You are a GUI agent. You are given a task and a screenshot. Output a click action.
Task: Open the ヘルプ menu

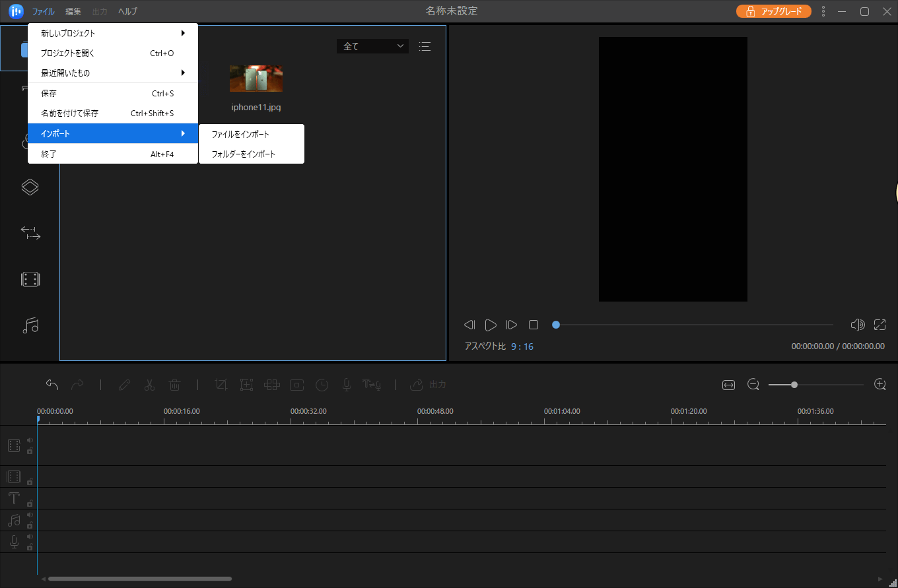(127, 11)
